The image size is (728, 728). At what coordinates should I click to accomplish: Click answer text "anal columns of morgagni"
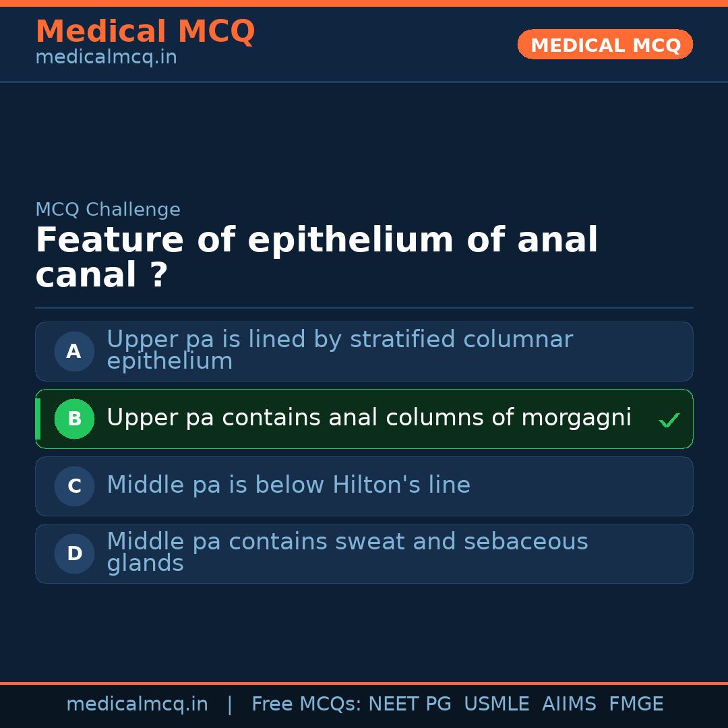pos(369,418)
